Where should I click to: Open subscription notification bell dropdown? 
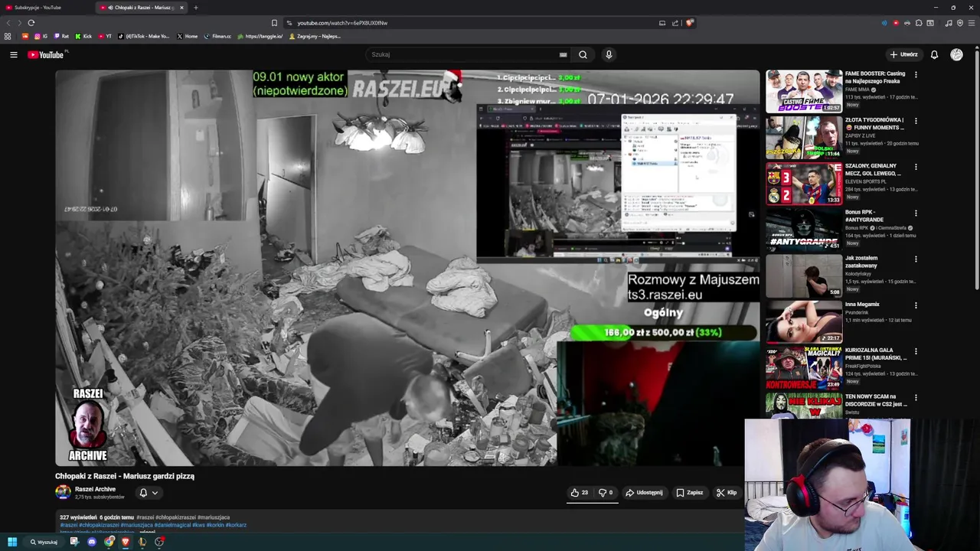pyautogui.click(x=149, y=493)
